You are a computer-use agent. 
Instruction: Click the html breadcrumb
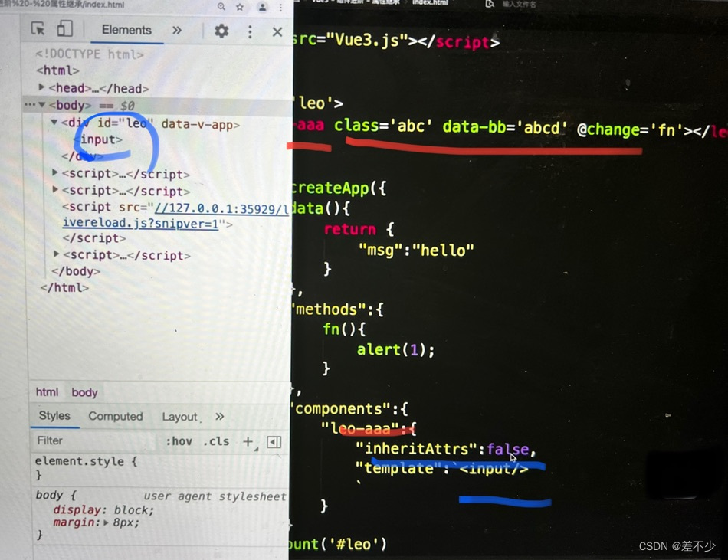[47, 392]
